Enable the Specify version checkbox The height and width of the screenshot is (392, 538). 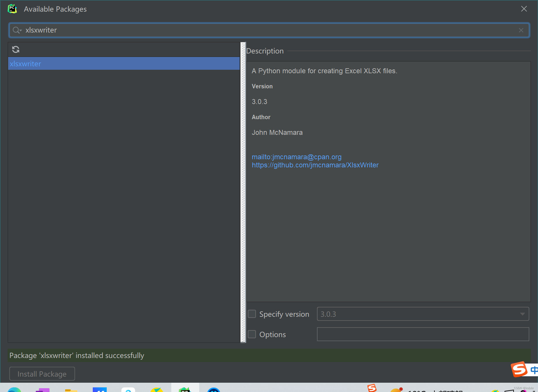click(x=252, y=314)
